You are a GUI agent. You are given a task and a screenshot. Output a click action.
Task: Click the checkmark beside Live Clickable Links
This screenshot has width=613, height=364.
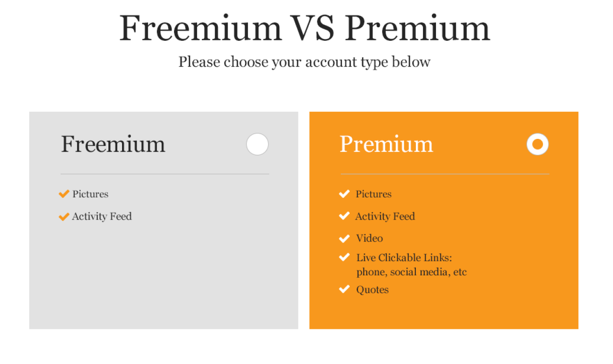344,257
